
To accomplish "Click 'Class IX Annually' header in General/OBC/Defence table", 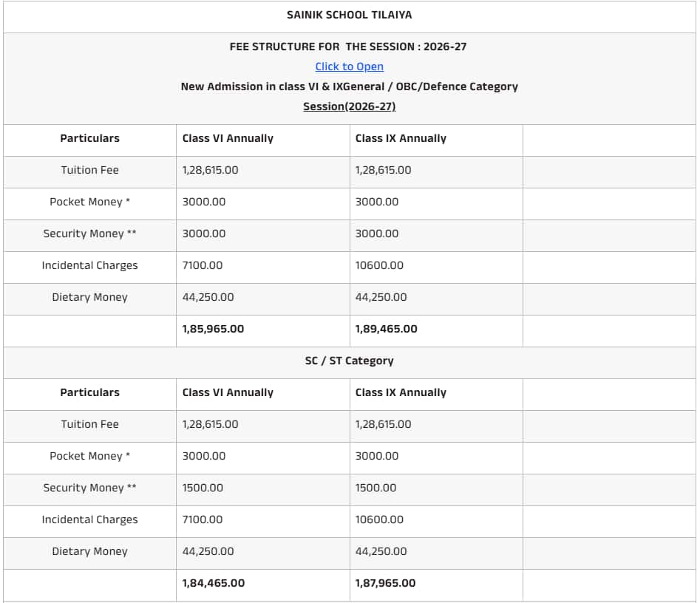I will pos(401,138).
